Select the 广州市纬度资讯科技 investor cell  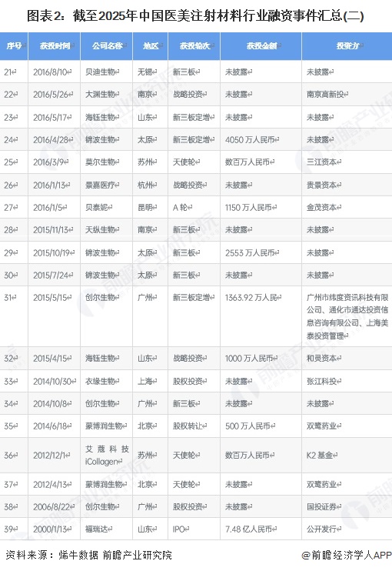click(347, 316)
